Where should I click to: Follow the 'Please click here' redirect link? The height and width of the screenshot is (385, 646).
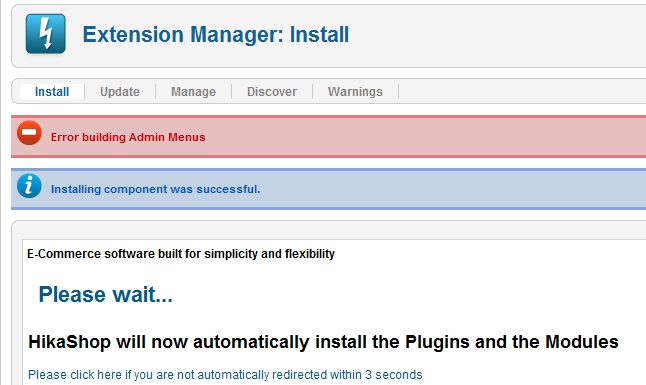(225, 375)
